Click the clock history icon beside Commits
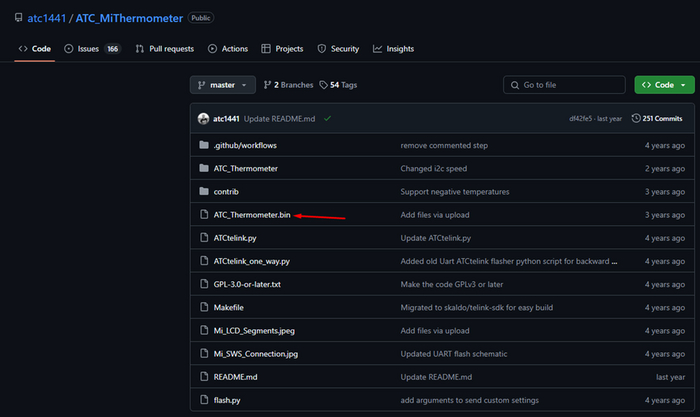Image resolution: width=700 pixels, height=417 pixels. tap(636, 118)
